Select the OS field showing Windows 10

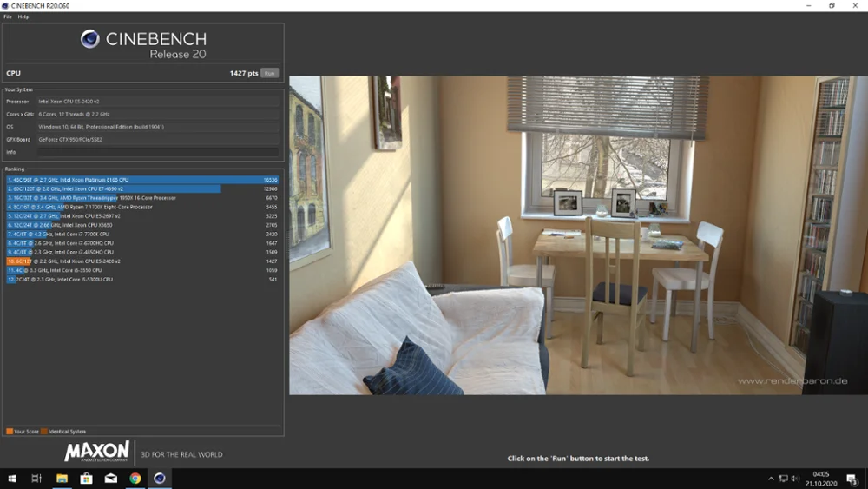click(x=158, y=127)
